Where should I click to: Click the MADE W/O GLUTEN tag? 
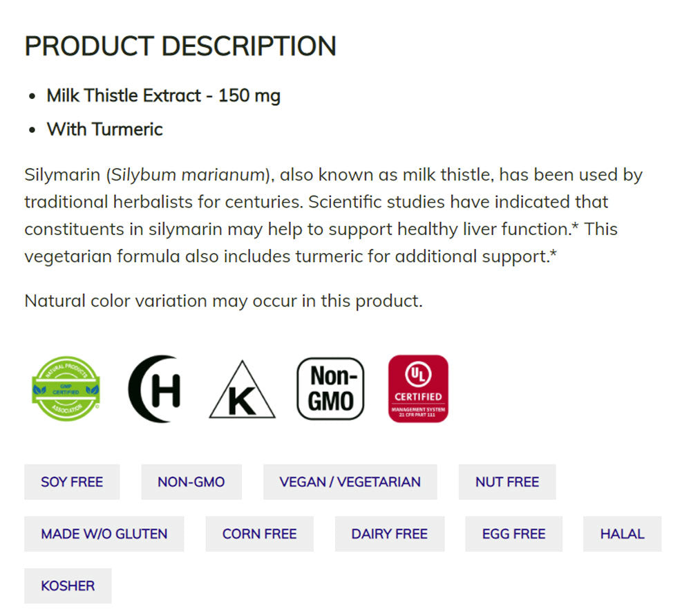(104, 534)
